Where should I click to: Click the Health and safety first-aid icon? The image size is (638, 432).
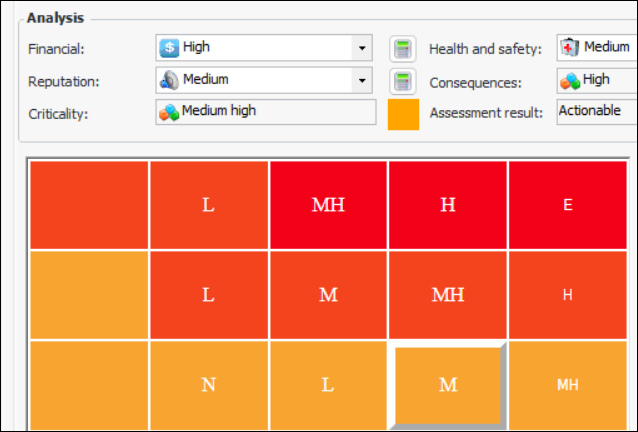(570, 47)
